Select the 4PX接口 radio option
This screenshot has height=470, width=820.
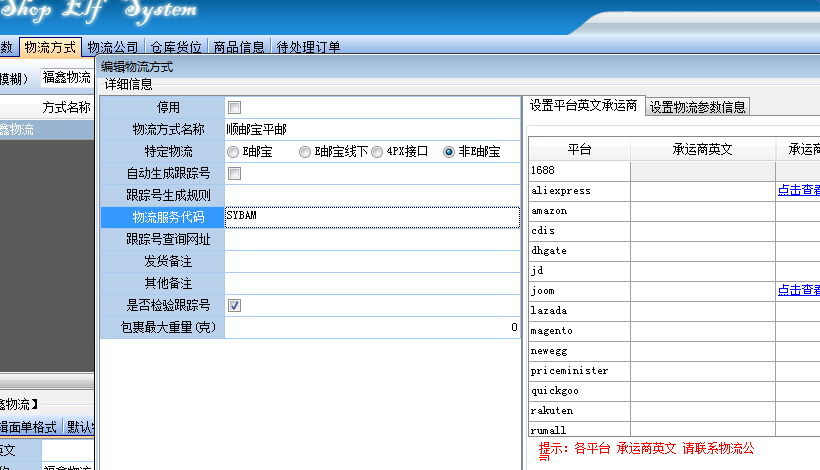377,152
